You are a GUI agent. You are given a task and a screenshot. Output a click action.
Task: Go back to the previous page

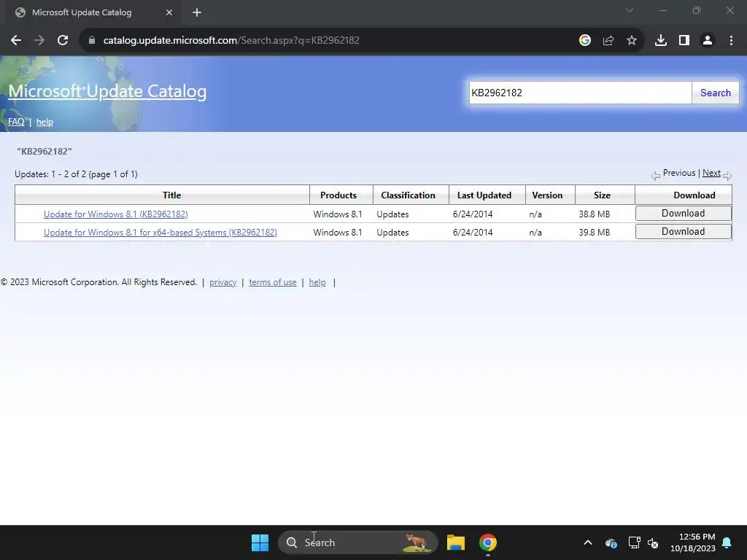16,41
